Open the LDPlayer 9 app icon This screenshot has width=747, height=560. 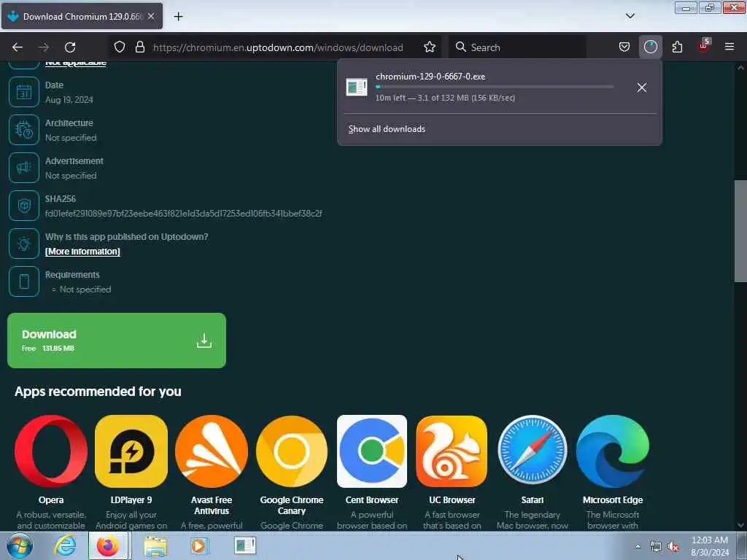[x=131, y=451]
